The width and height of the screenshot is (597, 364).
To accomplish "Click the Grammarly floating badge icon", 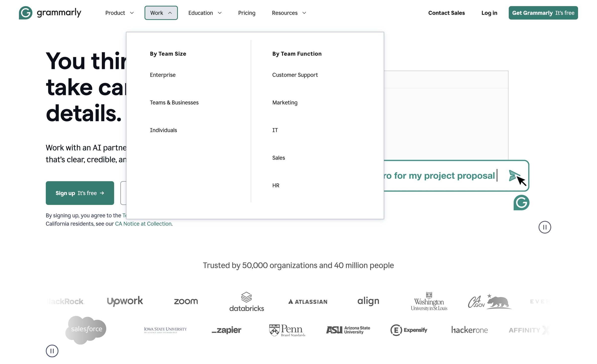I will click(521, 203).
